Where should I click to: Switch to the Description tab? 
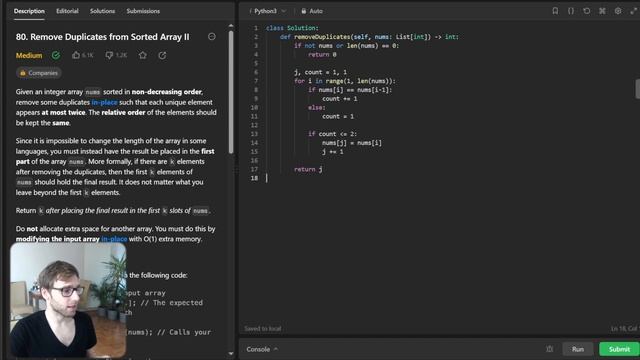[29, 11]
